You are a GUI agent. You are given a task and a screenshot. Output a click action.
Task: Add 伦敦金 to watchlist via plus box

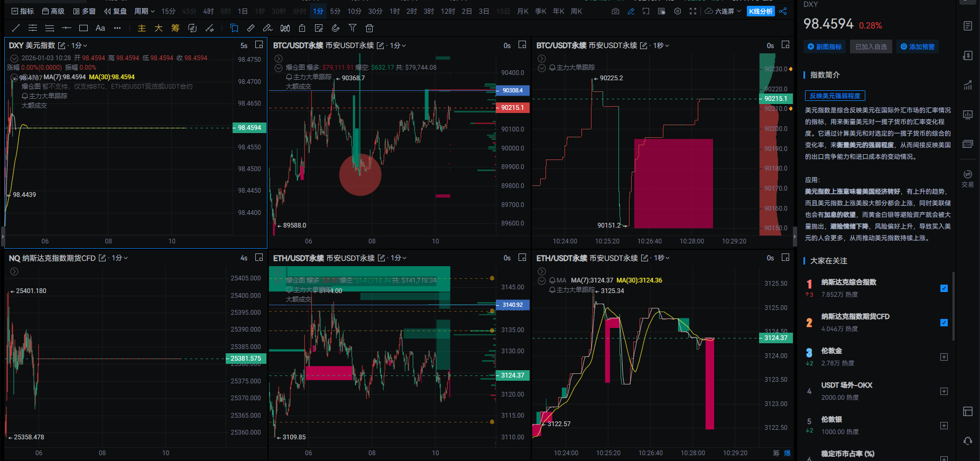coord(944,357)
